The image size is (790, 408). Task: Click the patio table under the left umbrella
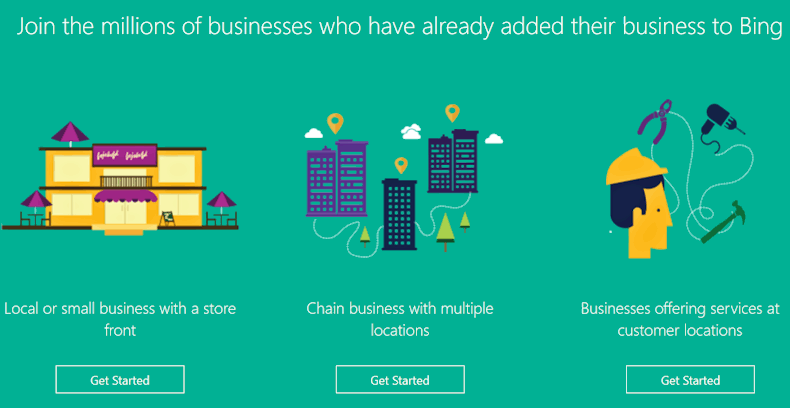(35, 220)
